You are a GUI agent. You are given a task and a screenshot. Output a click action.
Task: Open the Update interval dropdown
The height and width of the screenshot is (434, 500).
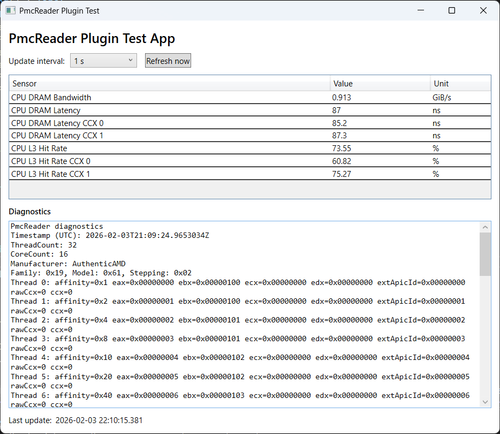tap(103, 61)
